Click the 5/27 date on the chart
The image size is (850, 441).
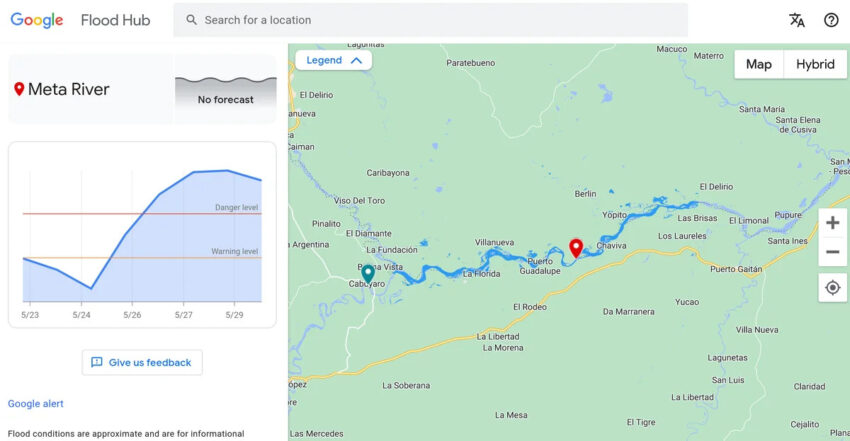pos(183,315)
